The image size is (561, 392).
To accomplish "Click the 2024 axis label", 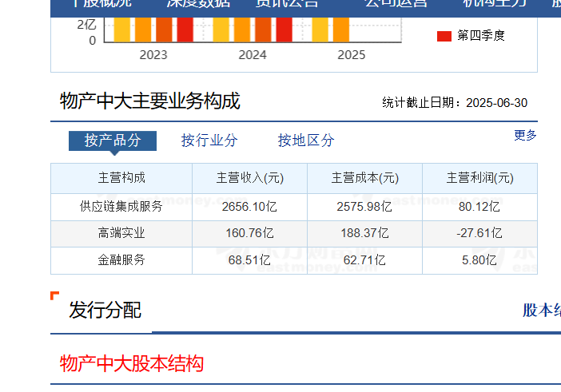I will pyautogui.click(x=253, y=55).
